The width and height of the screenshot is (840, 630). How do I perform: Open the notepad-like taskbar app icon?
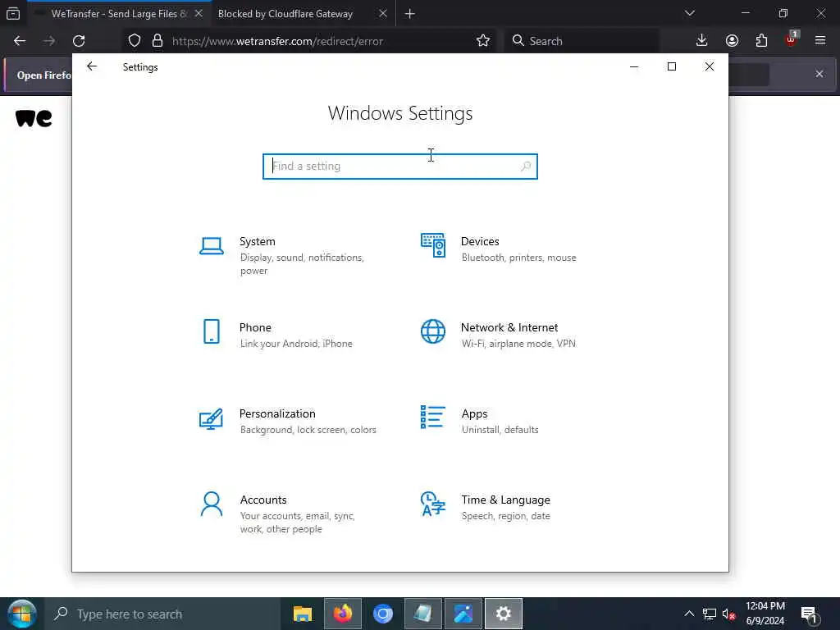pos(423,614)
